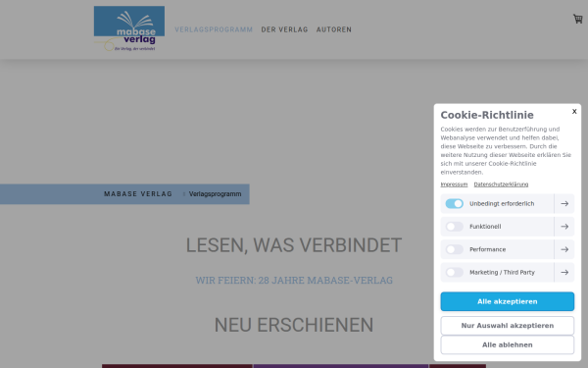Open the Datenschutzerklärung link
The width and height of the screenshot is (588, 368).
point(501,184)
